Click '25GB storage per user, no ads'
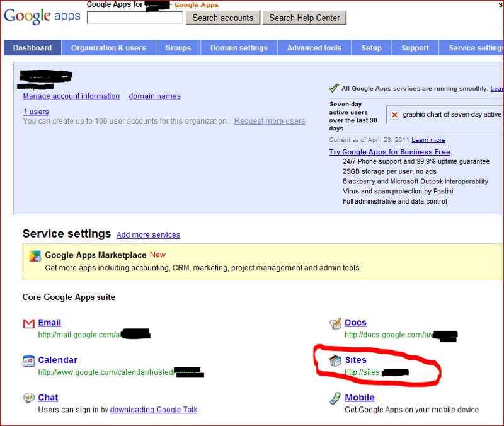The image size is (504, 426). tap(389, 171)
